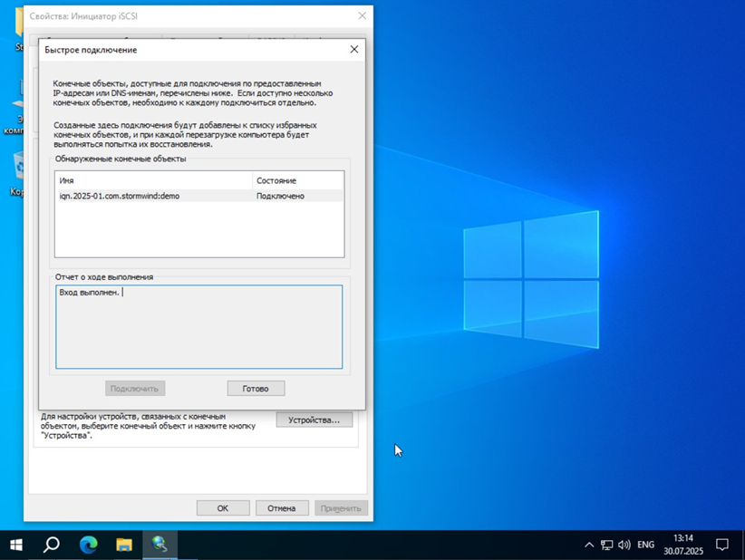745x560 pixels.
Task: Open the notification center icon
Action: coord(722,545)
